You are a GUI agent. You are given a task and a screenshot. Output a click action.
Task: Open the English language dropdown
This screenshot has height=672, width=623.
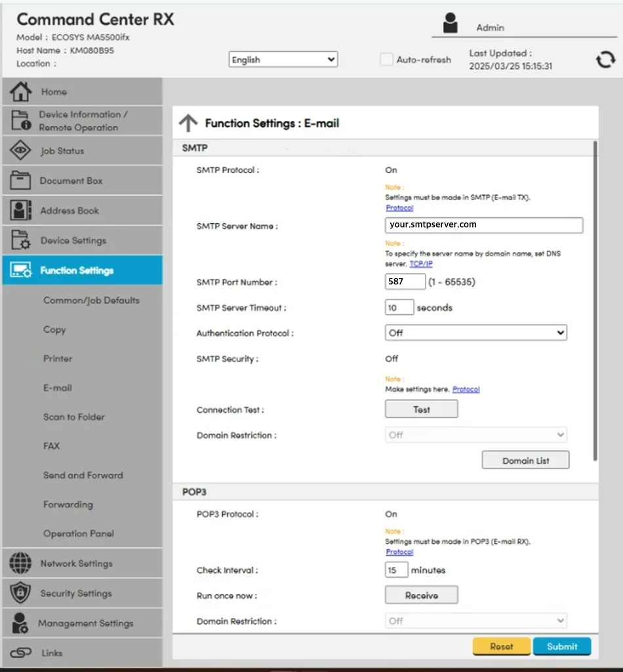tap(283, 60)
